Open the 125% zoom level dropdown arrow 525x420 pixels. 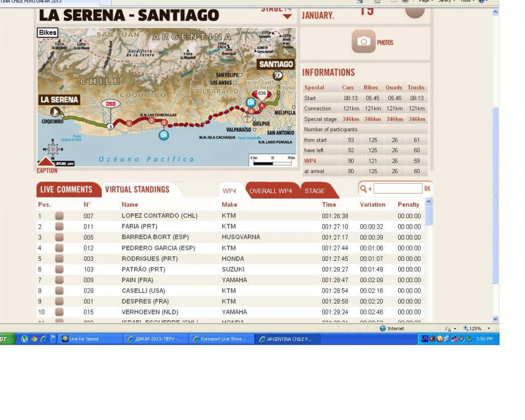click(x=488, y=329)
